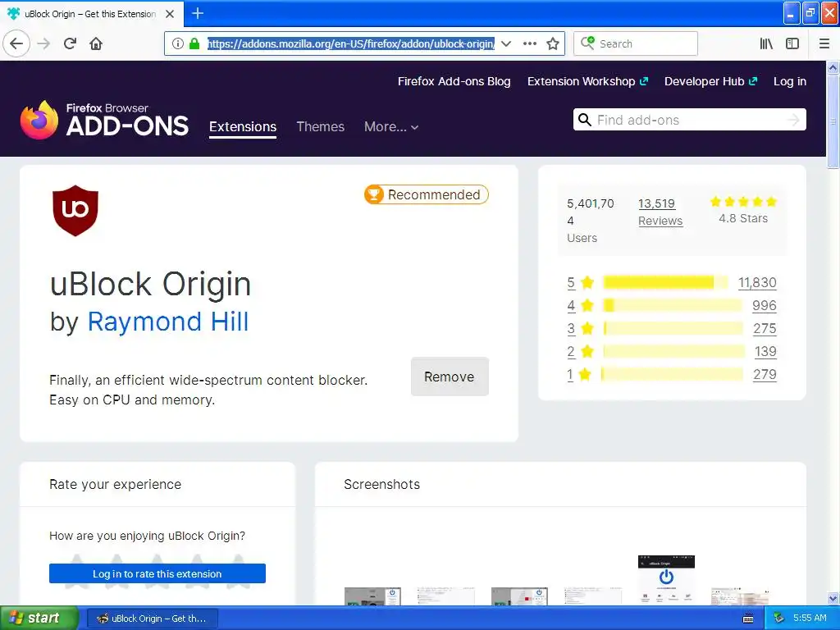Open Extension Workshop link
840x630 pixels.
[x=587, y=81]
